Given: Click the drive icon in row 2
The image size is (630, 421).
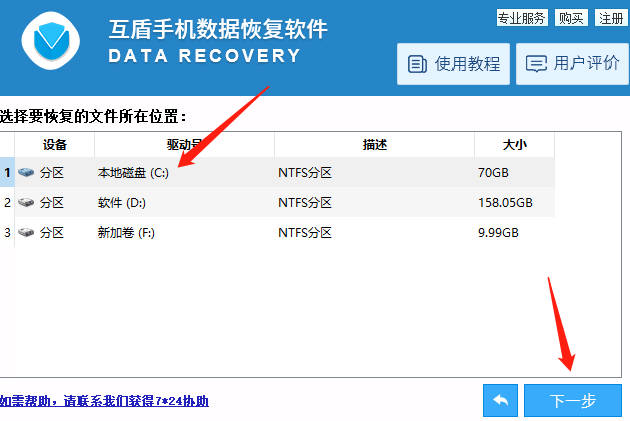Looking at the screenshot, I should point(26,202).
